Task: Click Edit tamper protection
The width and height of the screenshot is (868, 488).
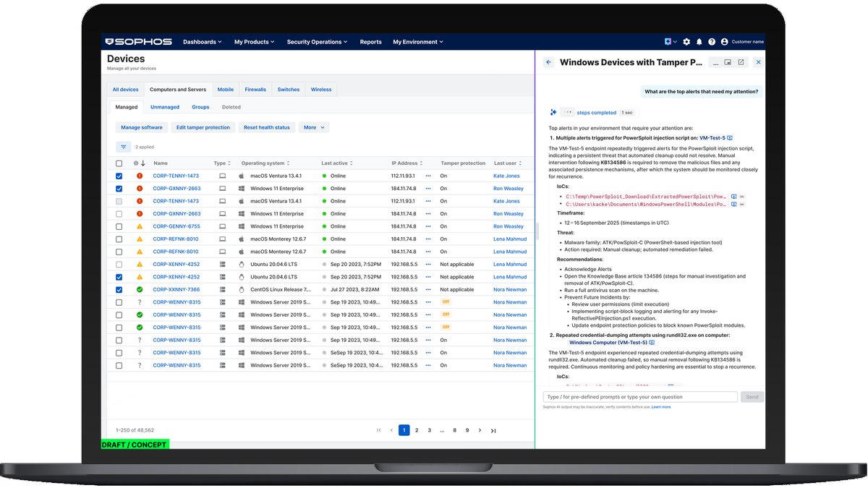Action: click(203, 127)
